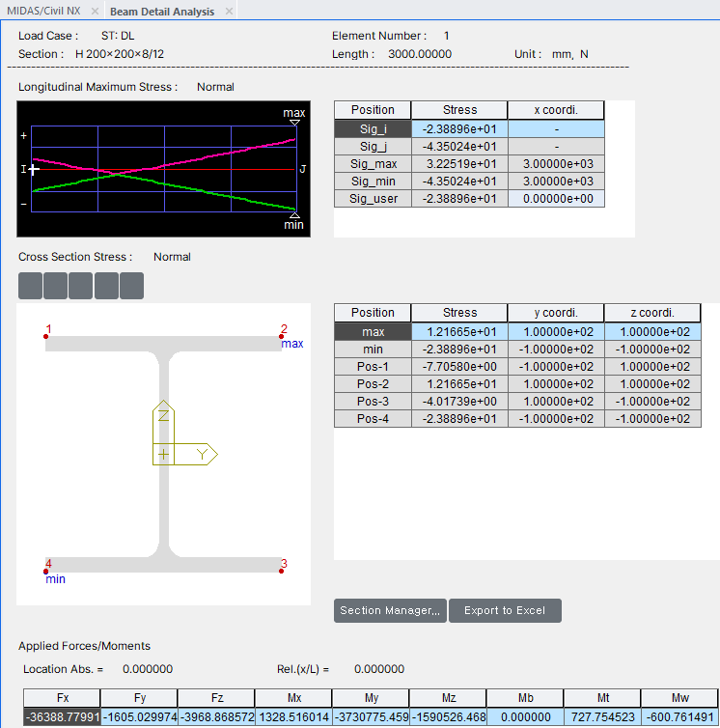720x728 pixels.
Task: Click the min triangle marker on the stress graph
Action: [x=294, y=215]
